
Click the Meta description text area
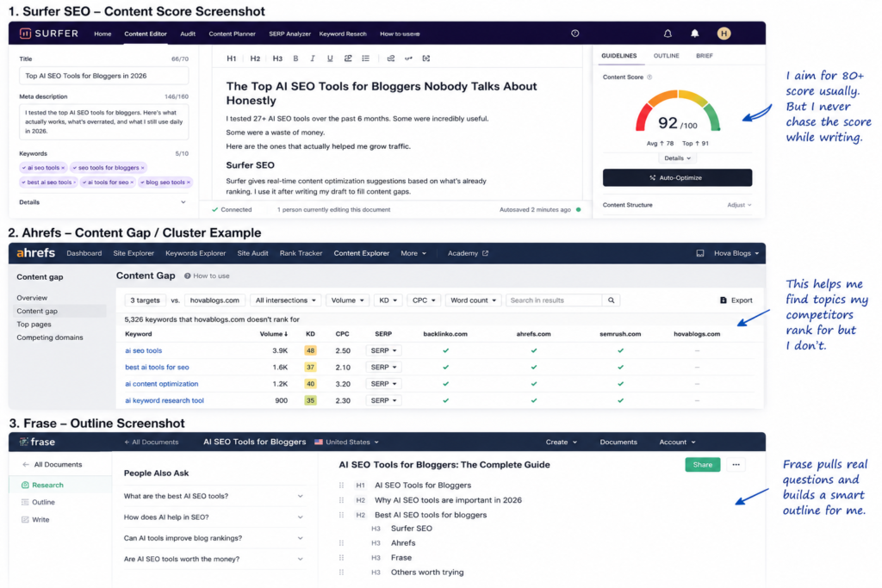tap(104, 122)
